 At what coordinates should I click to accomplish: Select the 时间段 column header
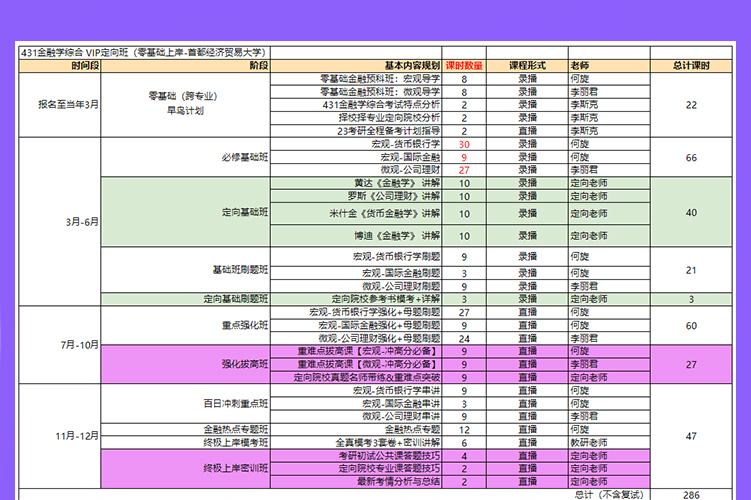(x=85, y=65)
